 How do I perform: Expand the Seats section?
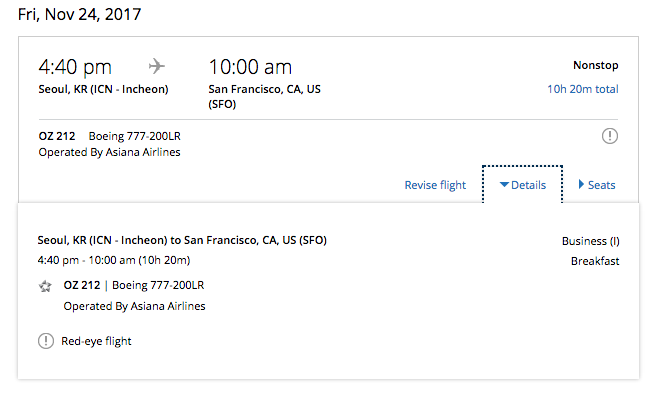(597, 185)
